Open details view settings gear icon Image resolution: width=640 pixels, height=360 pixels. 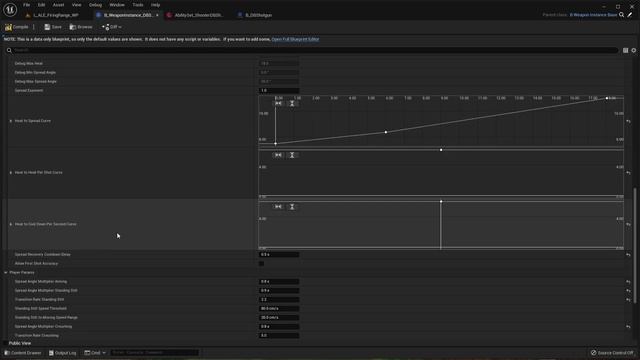point(633,50)
